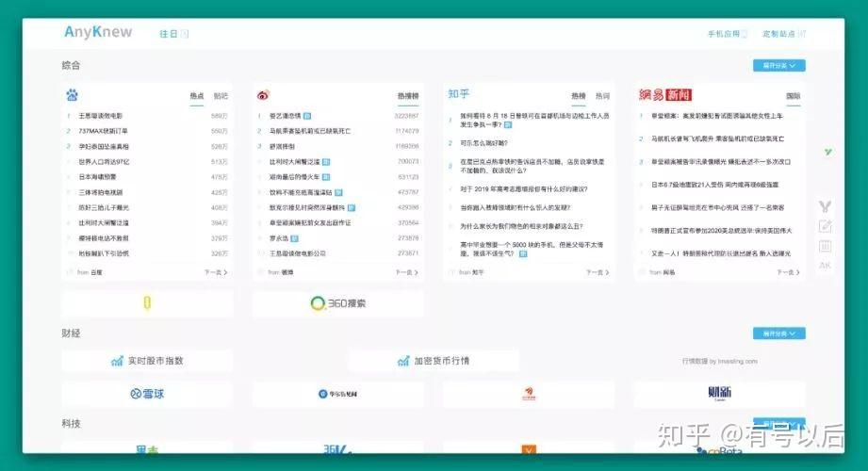Go to next page of Zhihu list
868x471 pixels.
pyautogui.click(x=598, y=272)
